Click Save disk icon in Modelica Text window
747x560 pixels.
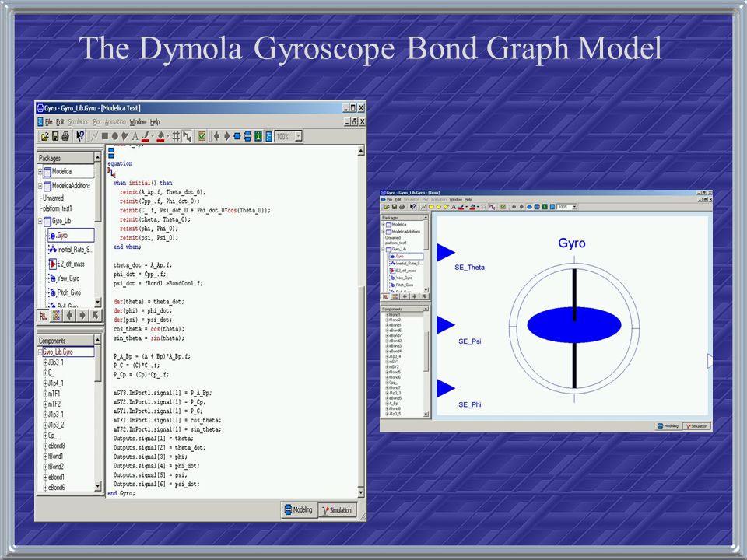pyautogui.click(x=55, y=137)
